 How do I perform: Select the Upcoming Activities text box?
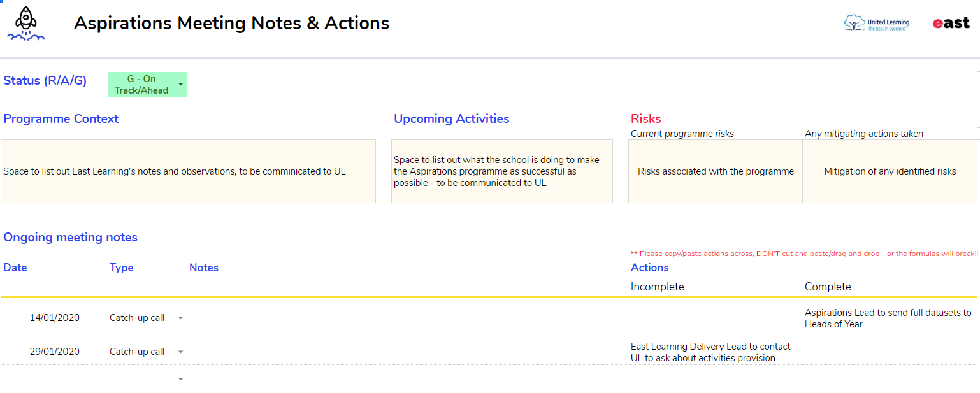click(x=501, y=171)
